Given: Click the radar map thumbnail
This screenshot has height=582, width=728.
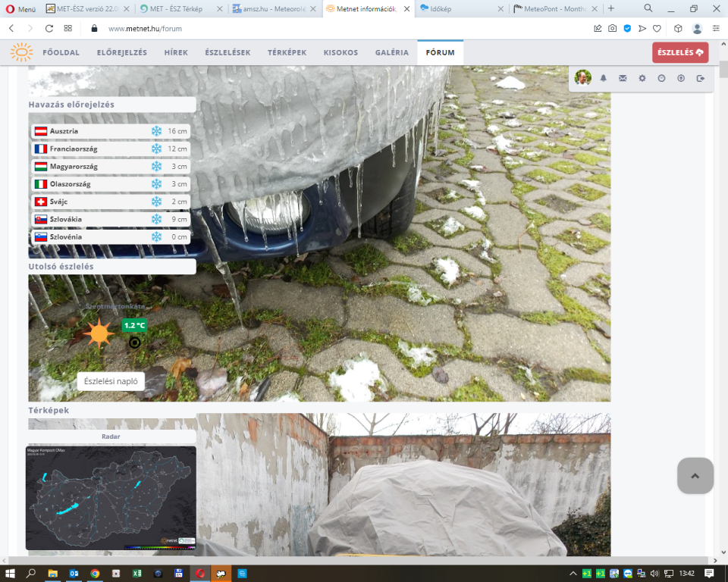Looking at the screenshot, I should point(111,497).
